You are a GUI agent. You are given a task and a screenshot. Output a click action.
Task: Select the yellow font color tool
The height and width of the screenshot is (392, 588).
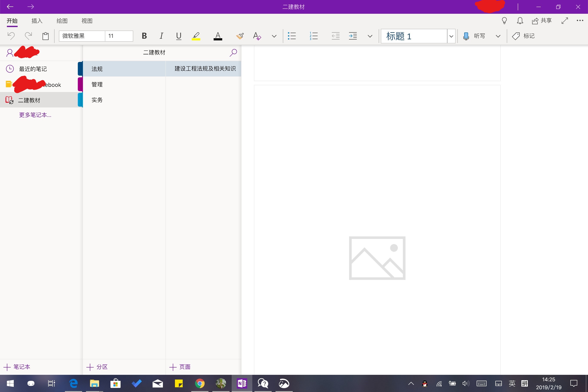[218, 36]
